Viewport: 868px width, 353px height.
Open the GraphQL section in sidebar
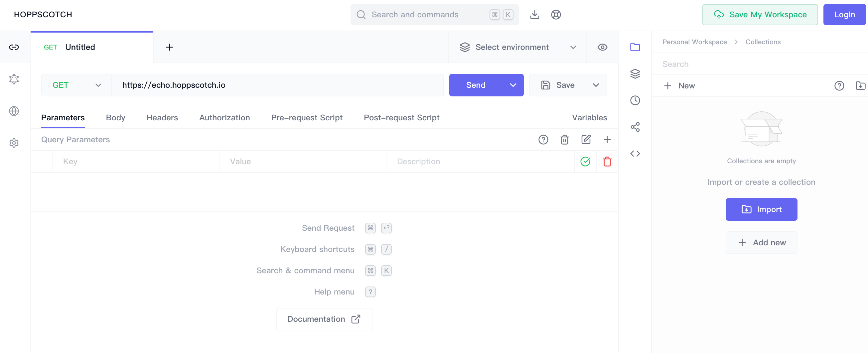click(x=14, y=79)
